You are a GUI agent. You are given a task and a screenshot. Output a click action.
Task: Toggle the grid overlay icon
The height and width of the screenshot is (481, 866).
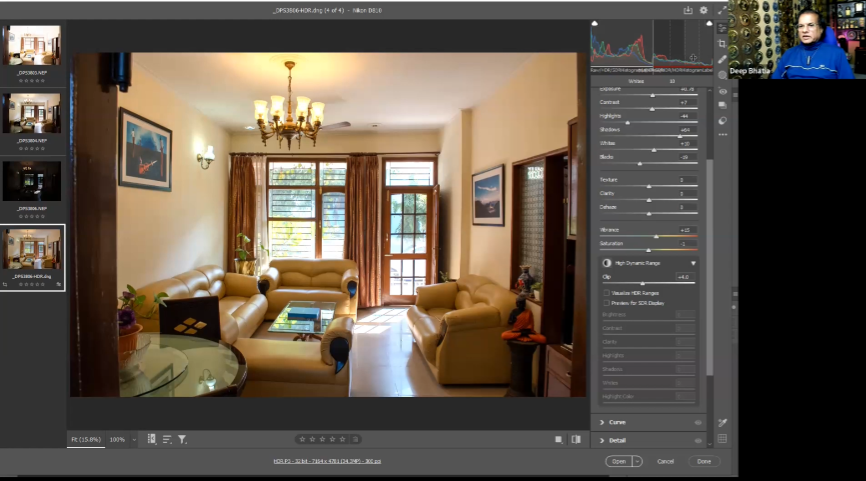[x=722, y=438]
